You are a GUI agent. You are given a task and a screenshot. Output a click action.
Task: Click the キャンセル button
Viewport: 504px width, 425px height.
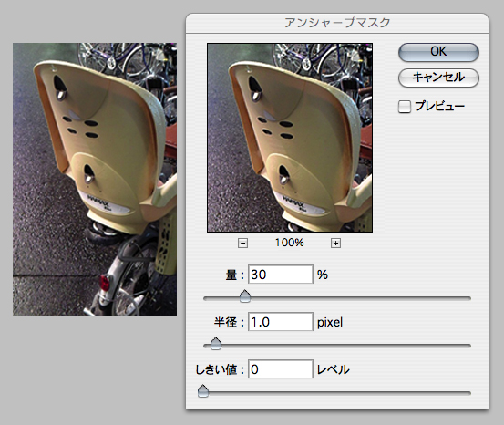pos(438,78)
